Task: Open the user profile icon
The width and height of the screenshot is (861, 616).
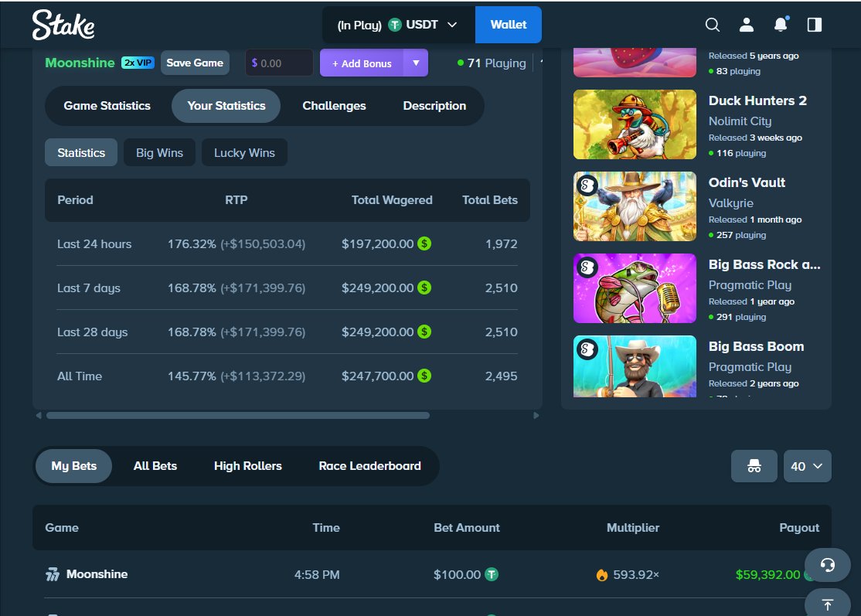Action: (747, 25)
